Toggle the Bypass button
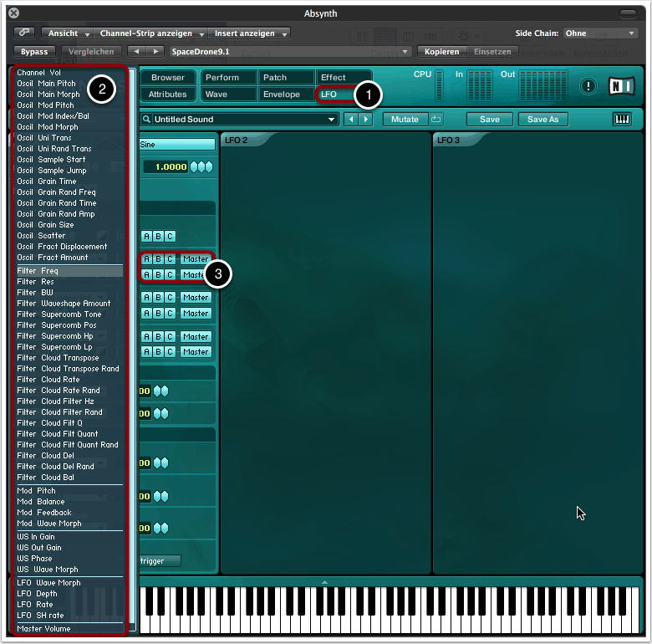652x644 pixels. click(x=34, y=52)
